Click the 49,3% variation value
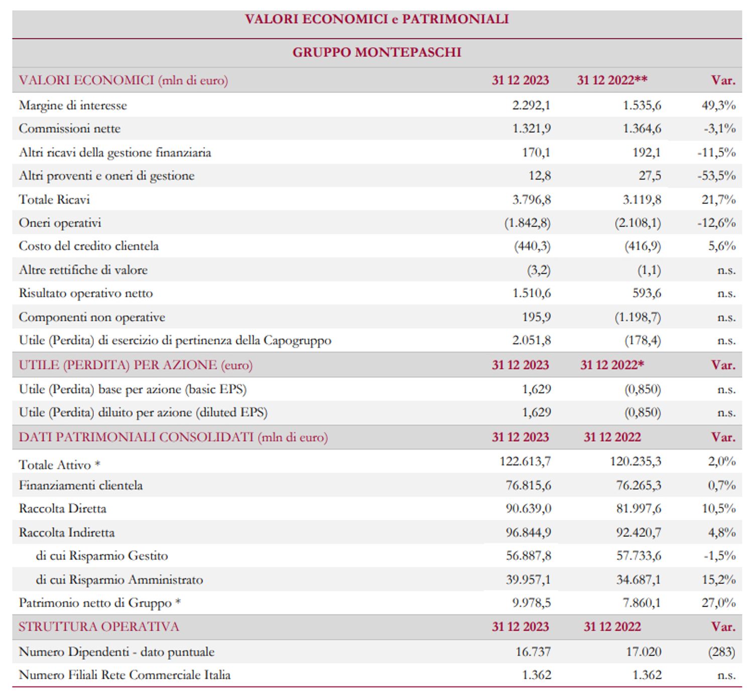The width and height of the screenshot is (753, 700). pos(718,105)
